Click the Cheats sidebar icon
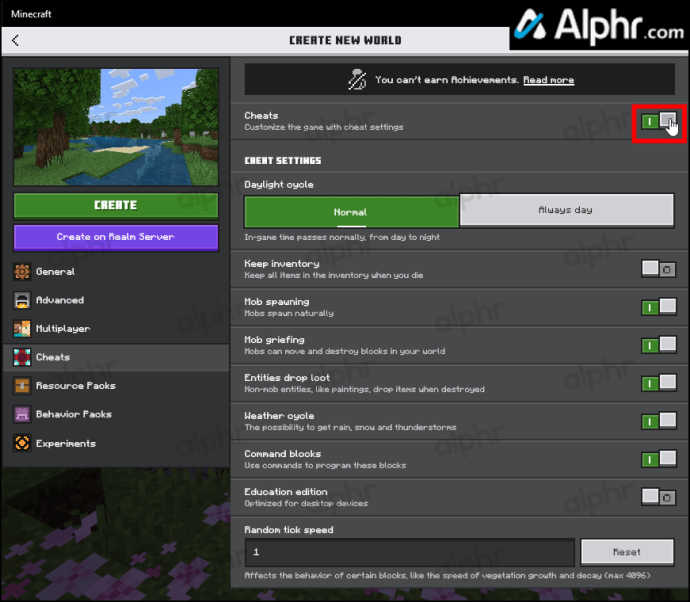 coord(22,357)
